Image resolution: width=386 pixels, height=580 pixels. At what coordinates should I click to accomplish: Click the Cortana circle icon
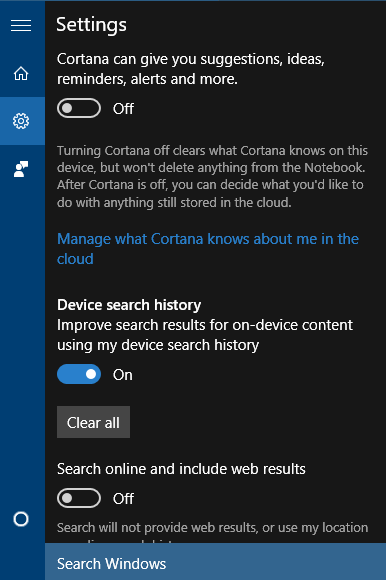(x=21, y=519)
